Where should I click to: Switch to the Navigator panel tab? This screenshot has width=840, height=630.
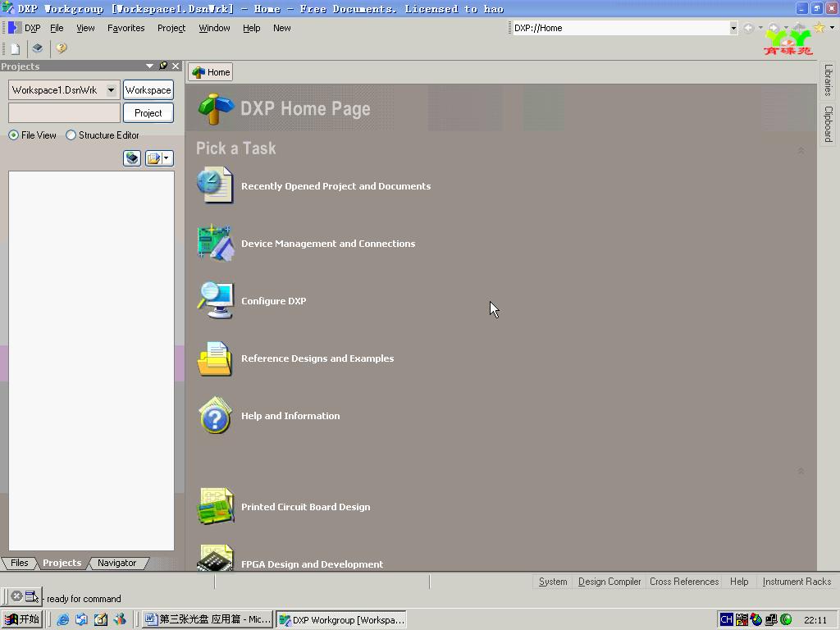(x=116, y=563)
